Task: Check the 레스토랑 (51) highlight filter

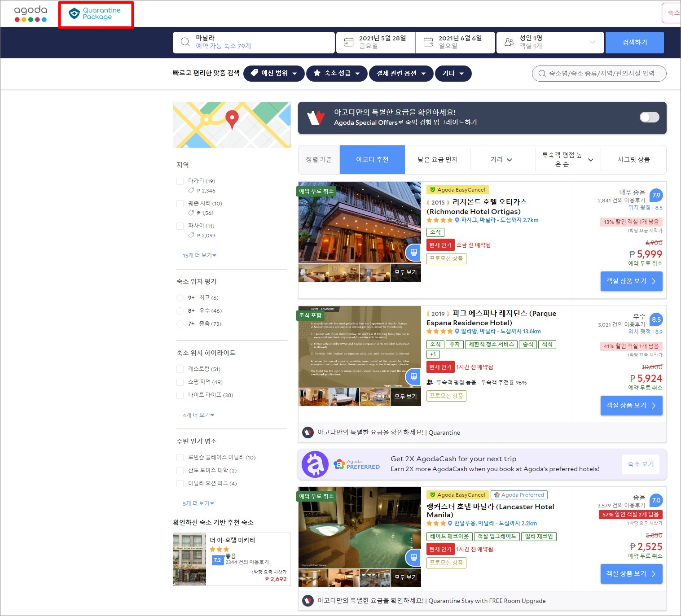Action: (x=180, y=369)
